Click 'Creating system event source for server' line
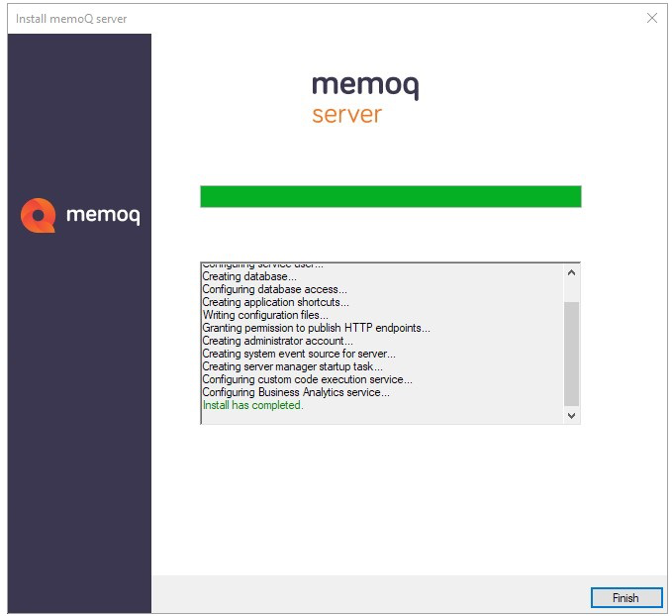Image resolution: width=672 pixels, height=616 pixels. click(x=299, y=354)
